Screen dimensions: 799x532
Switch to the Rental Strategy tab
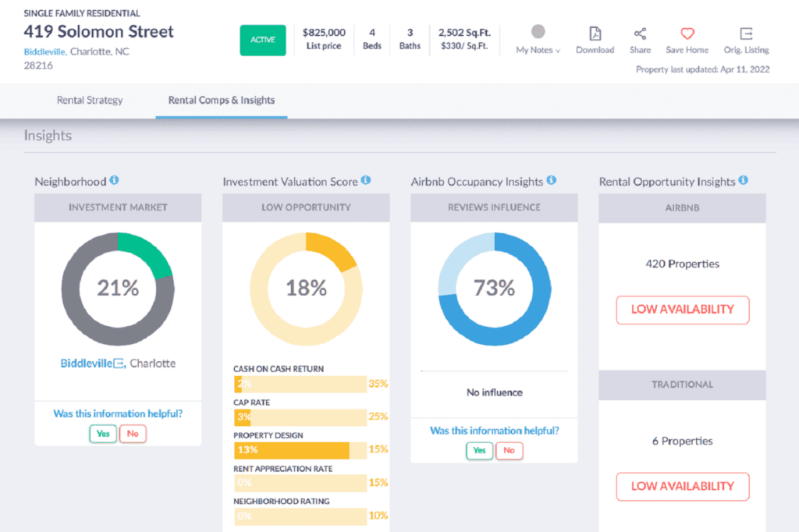(90, 101)
